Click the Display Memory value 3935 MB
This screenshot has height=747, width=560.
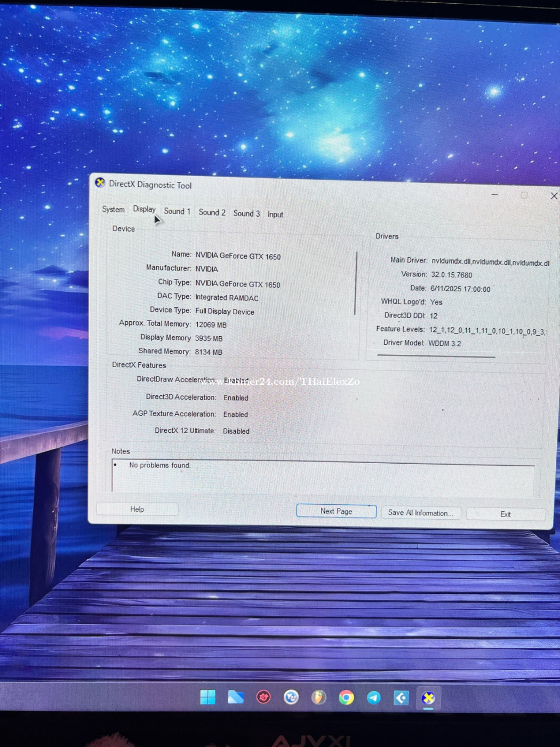point(209,339)
